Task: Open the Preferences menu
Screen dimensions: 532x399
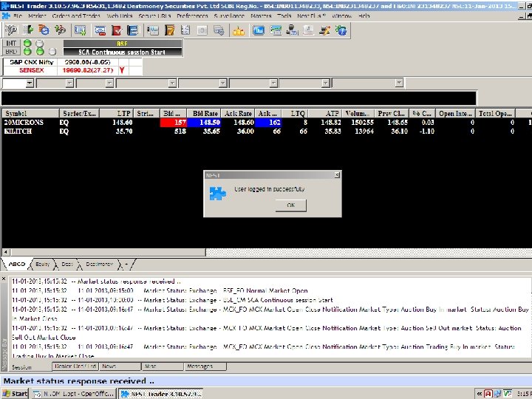Action: (192, 16)
